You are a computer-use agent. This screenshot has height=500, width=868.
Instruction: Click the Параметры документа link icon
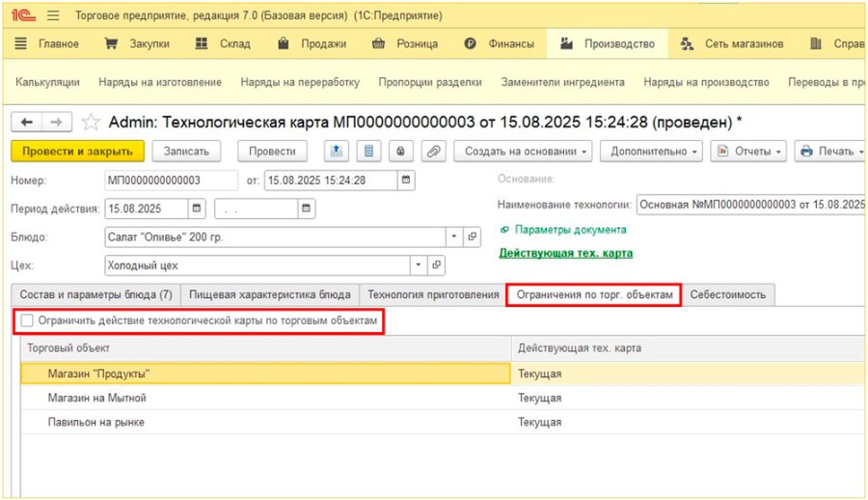[504, 230]
